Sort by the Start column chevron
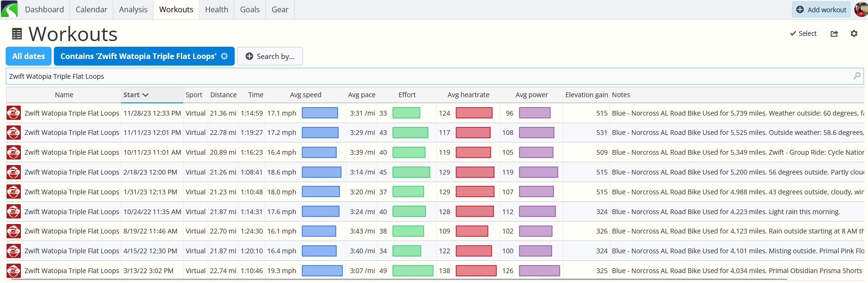 point(145,95)
